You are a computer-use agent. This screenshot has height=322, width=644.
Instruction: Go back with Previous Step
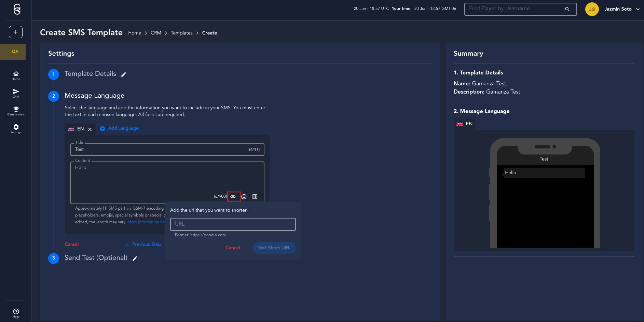(x=143, y=244)
